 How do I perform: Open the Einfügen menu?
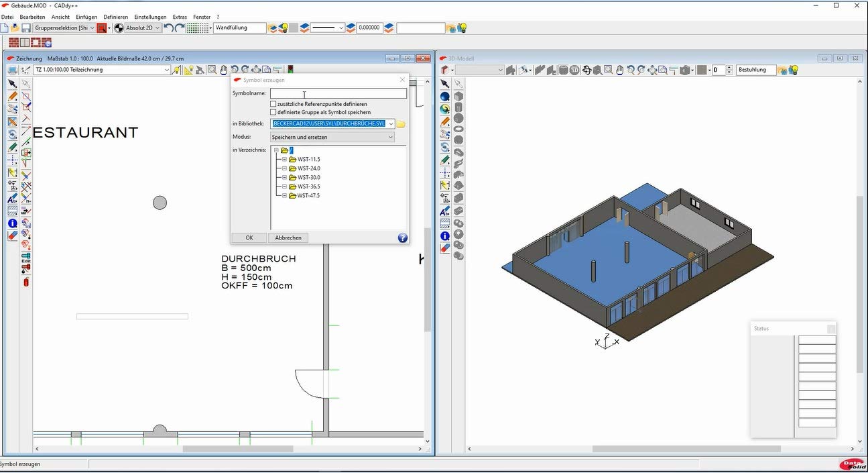click(87, 17)
